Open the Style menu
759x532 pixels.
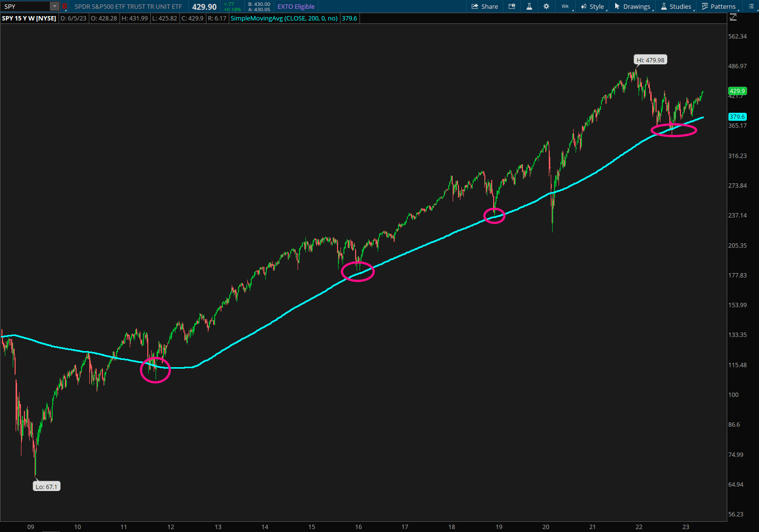pos(593,6)
